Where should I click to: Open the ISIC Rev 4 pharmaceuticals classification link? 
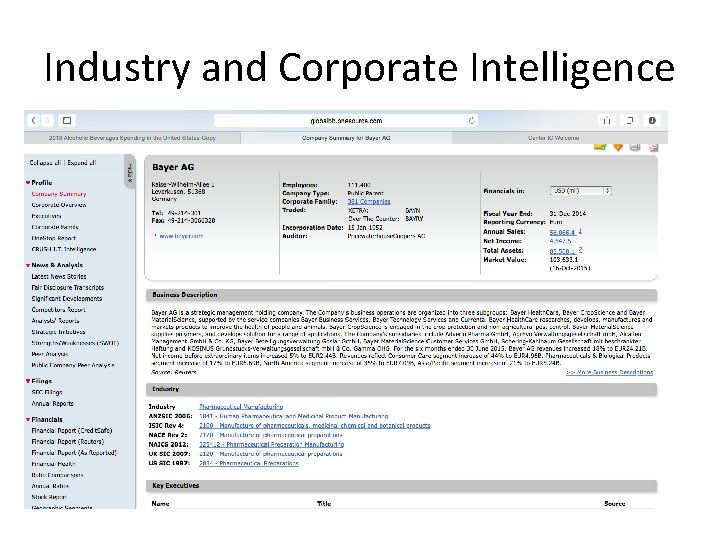coord(315,426)
